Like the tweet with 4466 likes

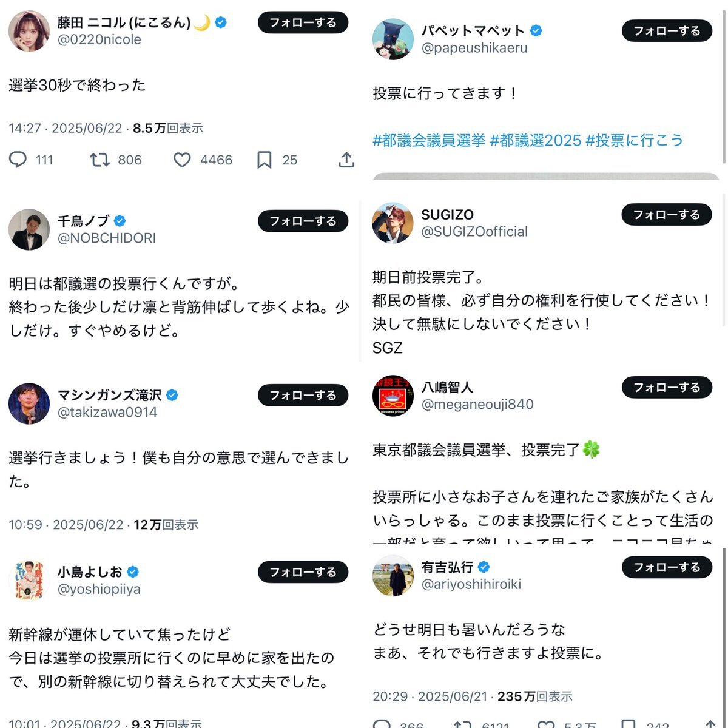[x=182, y=160]
